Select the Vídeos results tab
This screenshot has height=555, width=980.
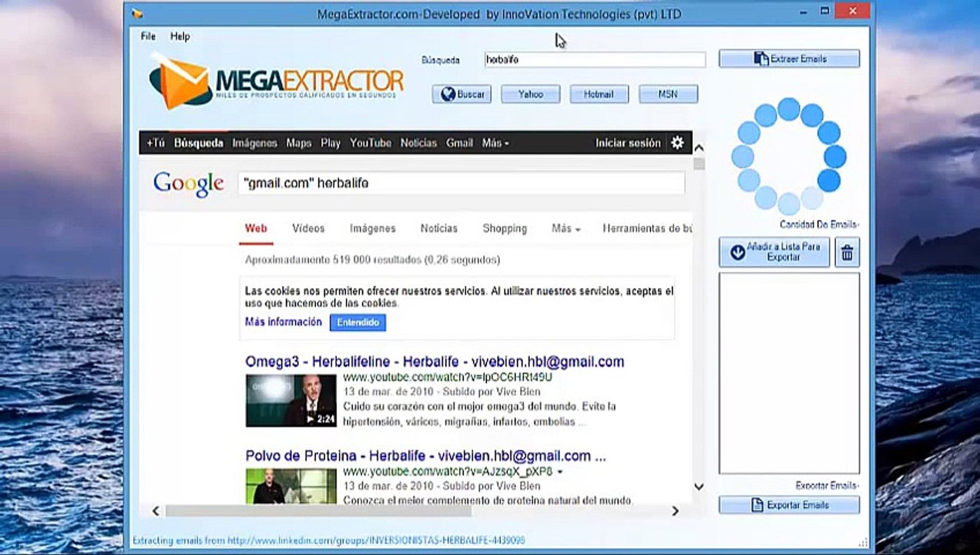[x=308, y=228]
